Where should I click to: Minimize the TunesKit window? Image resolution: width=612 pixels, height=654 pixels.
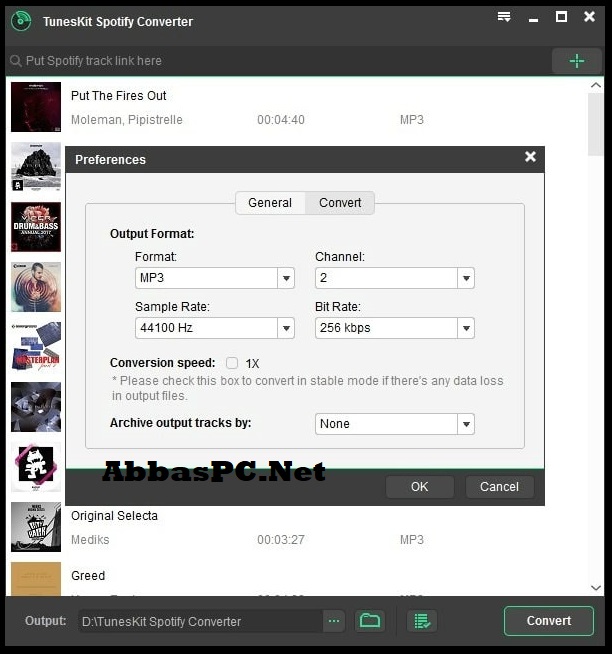point(533,19)
